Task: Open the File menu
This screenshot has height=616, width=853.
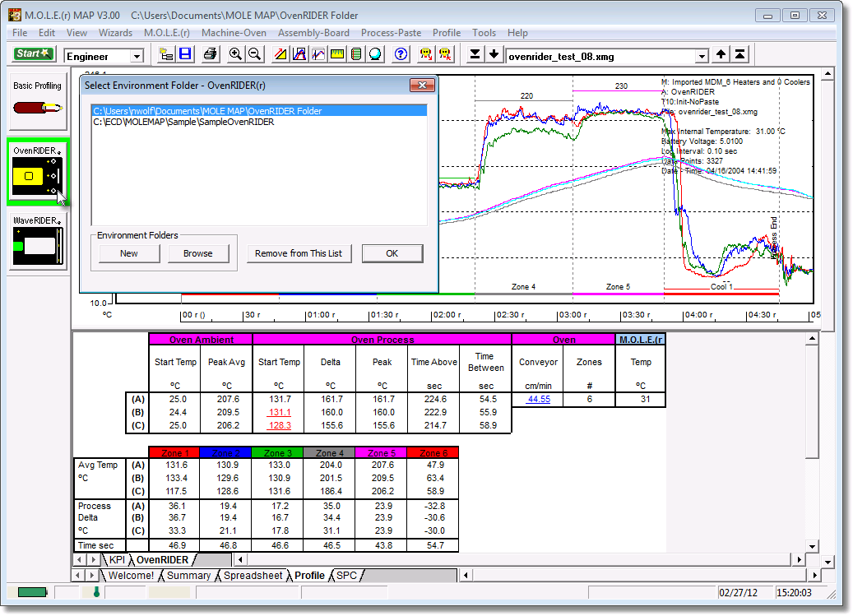Action: pos(20,33)
